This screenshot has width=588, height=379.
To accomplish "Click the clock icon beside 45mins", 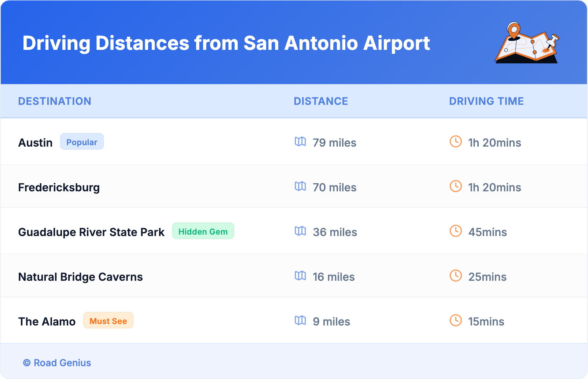I will [x=456, y=231].
